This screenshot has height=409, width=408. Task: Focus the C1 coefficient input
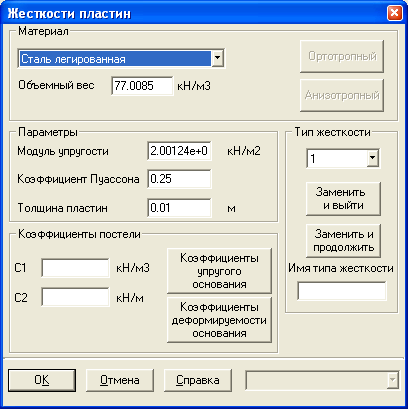click(75, 268)
